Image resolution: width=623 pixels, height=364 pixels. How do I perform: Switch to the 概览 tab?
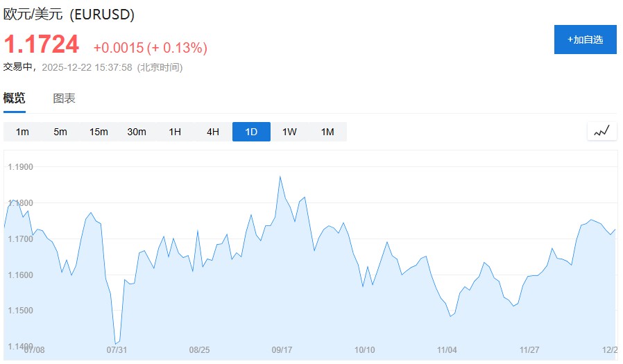tap(15, 98)
